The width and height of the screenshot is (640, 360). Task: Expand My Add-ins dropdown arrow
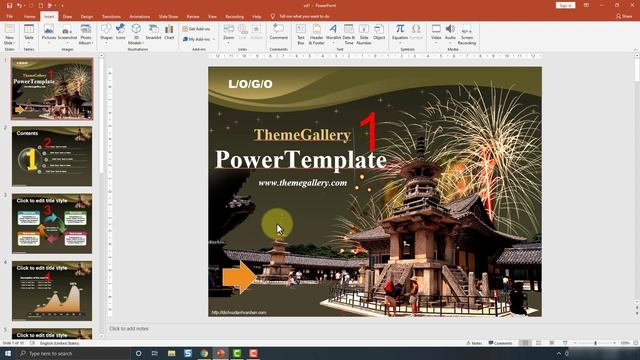(x=213, y=40)
